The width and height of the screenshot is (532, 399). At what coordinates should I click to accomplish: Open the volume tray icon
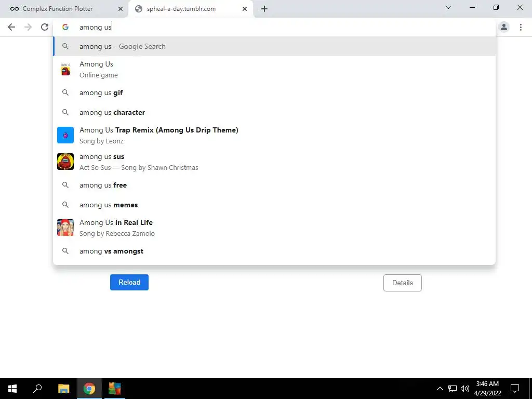pos(465,389)
